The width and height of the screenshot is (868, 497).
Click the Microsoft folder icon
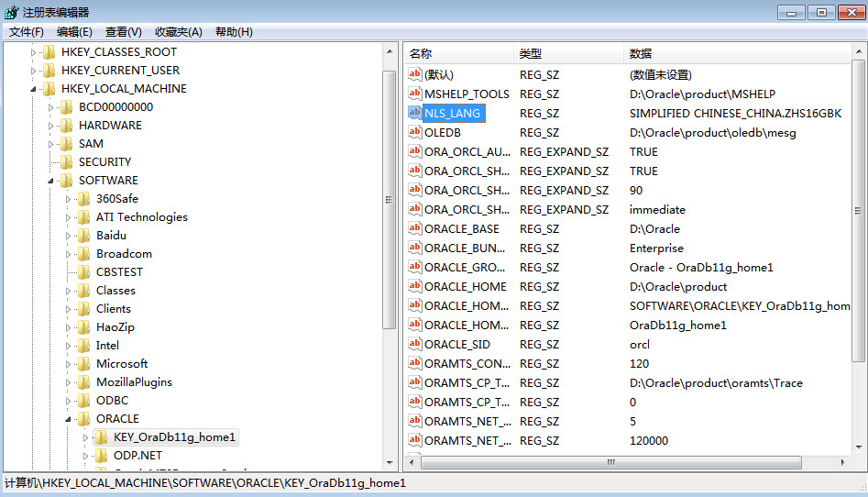[x=84, y=363]
